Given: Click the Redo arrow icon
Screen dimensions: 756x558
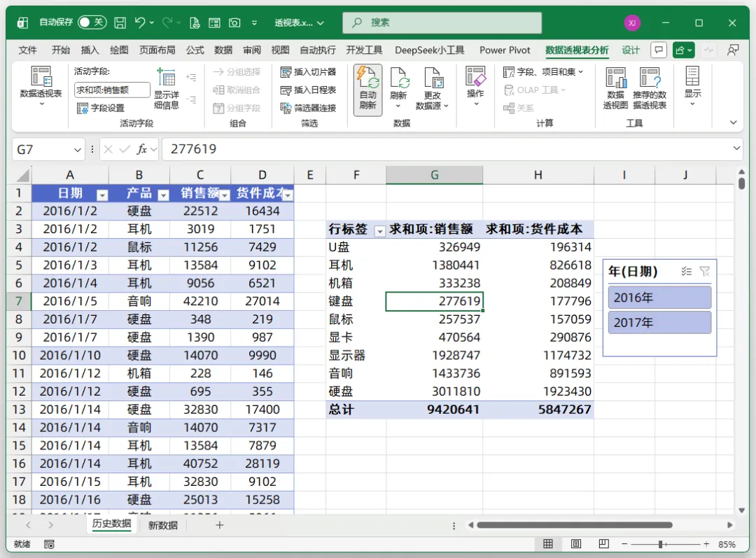Looking at the screenshot, I should click(x=167, y=22).
